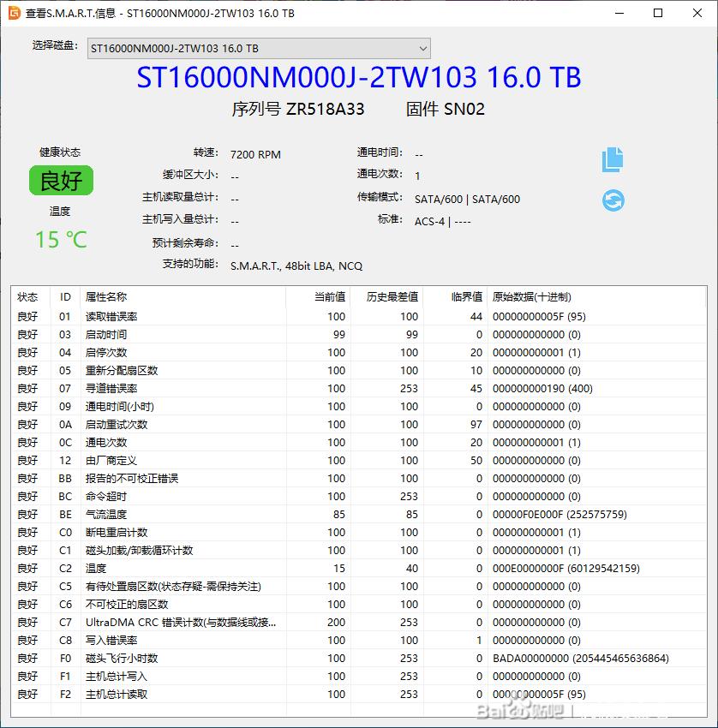Image resolution: width=718 pixels, height=728 pixels.
Task: Click the serial number ZR518A33 text
Action: point(325,109)
